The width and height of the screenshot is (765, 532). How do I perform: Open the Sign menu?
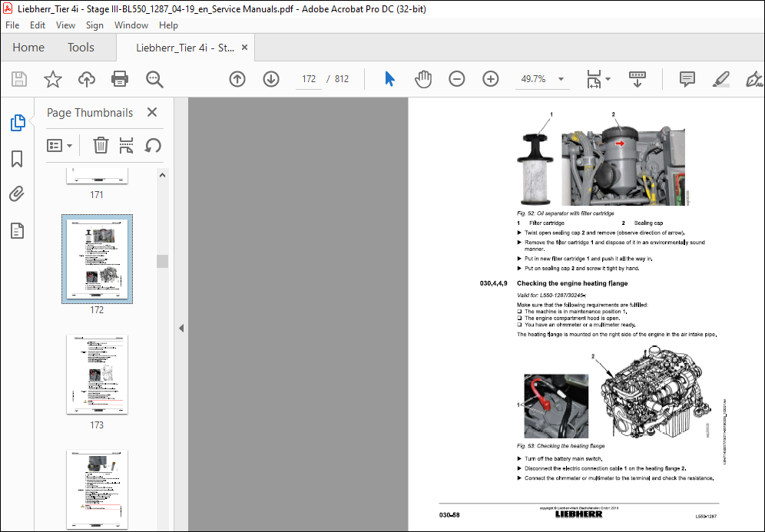coord(94,25)
